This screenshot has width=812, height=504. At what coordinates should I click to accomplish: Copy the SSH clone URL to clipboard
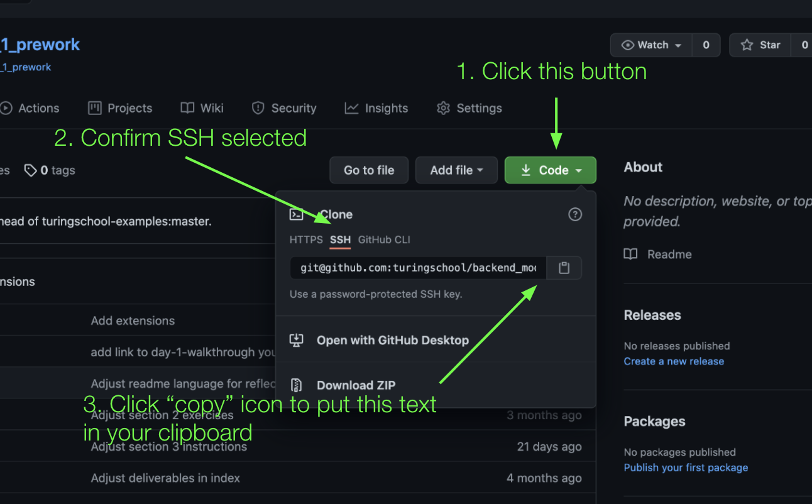point(564,268)
